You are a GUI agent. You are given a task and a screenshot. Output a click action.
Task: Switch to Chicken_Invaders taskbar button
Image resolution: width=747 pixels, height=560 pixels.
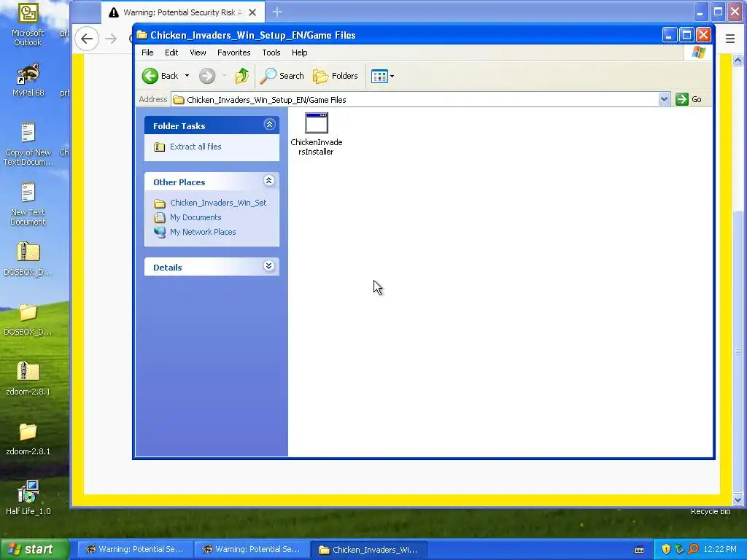click(368, 549)
